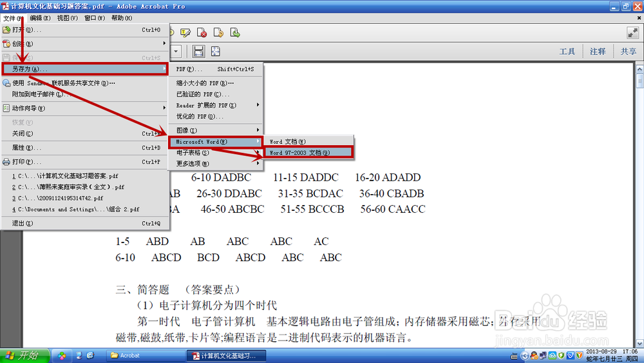
Task: Open recent file 薄熙来案庭审实录（全文）.pdf
Action: point(84,187)
